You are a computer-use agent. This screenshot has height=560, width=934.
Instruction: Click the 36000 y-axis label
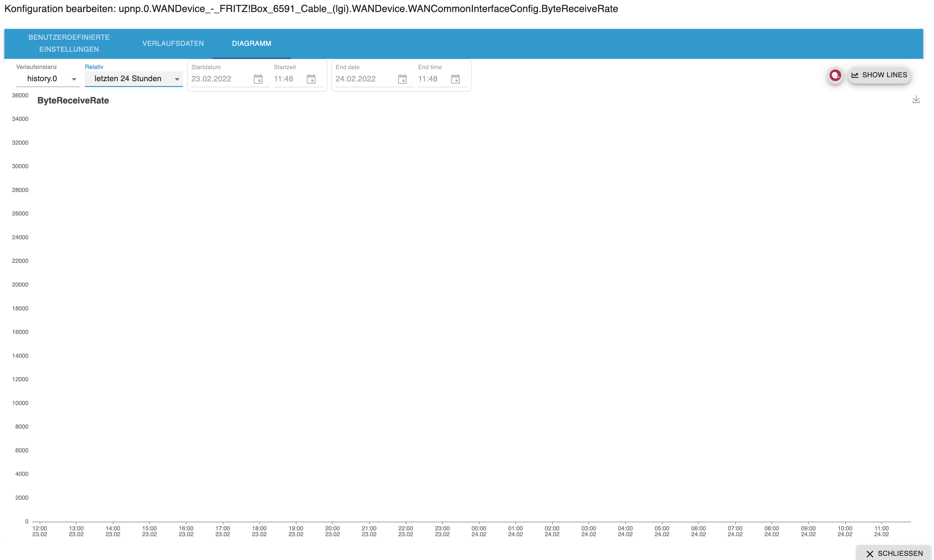[20, 95]
